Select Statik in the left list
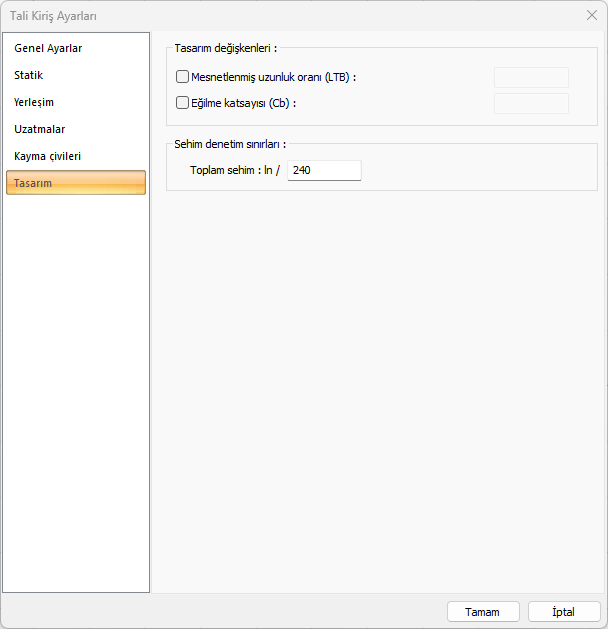Screen dimensions: 608x629 tap(29, 75)
